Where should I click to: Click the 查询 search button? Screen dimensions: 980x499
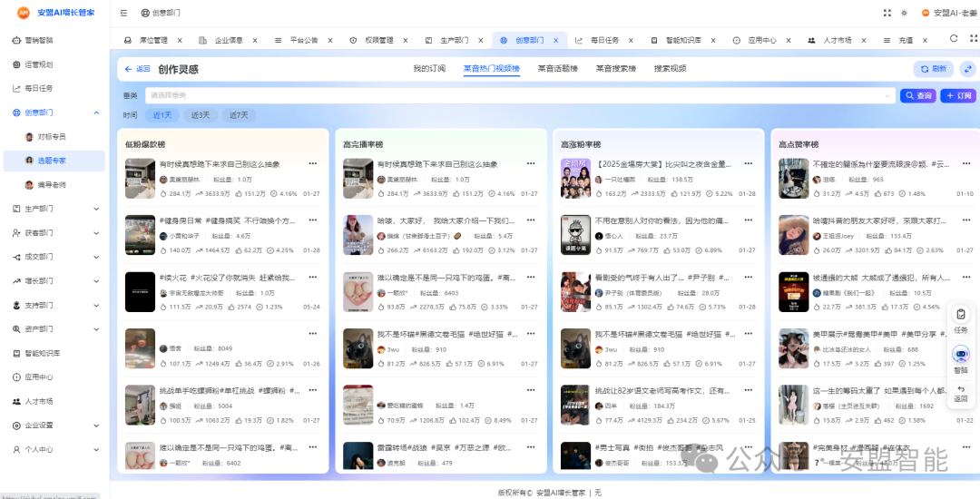click(x=917, y=95)
